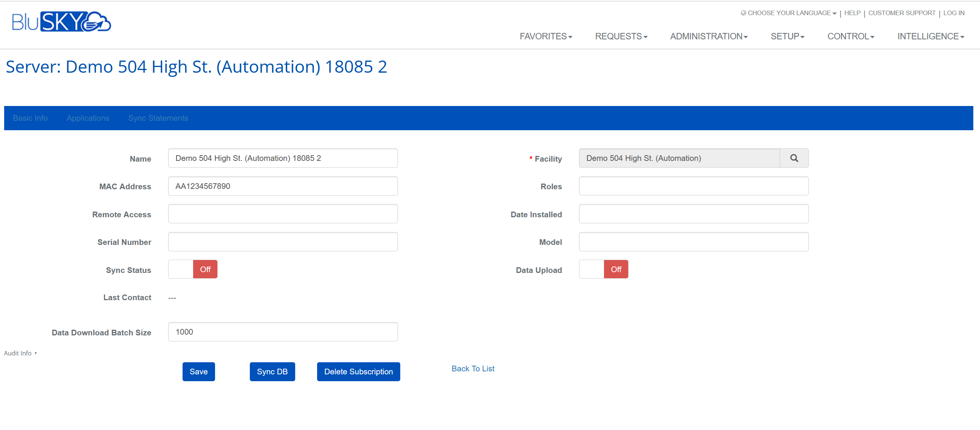Click into the MAC Address field

pyautogui.click(x=283, y=186)
